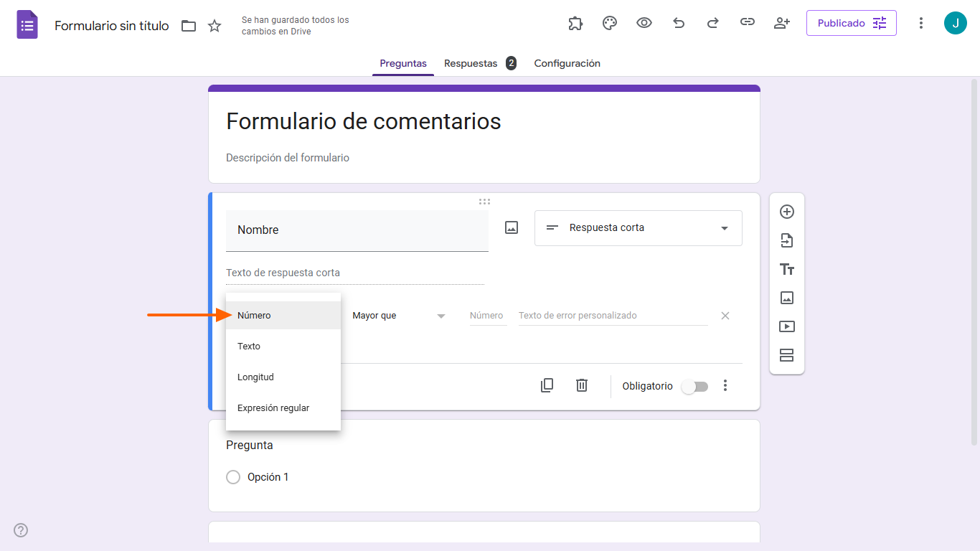Undo the last change

point(678,22)
